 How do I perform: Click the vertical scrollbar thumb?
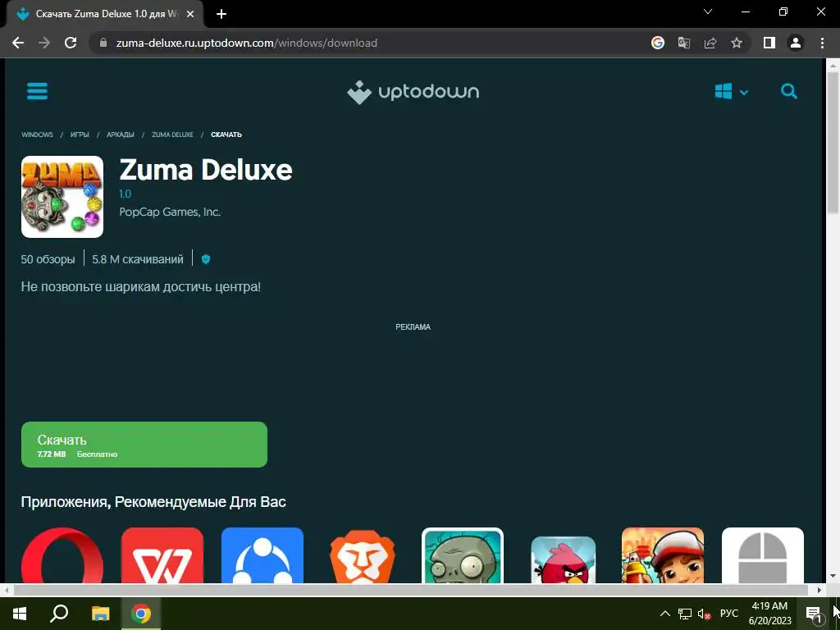(x=833, y=142)
